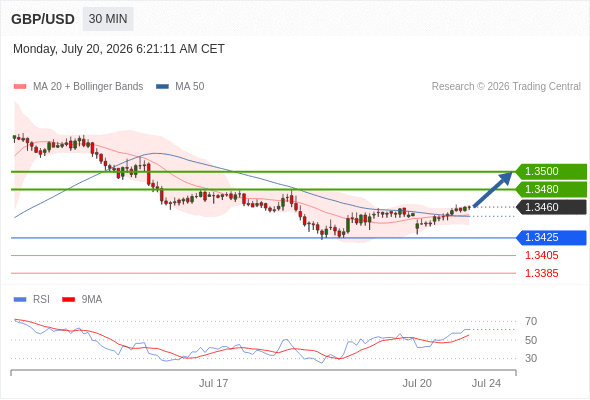Click the blue MA 50 legend swatch
Image resolution: width=590 pixels, height=400 pixels.
(162, 87)
